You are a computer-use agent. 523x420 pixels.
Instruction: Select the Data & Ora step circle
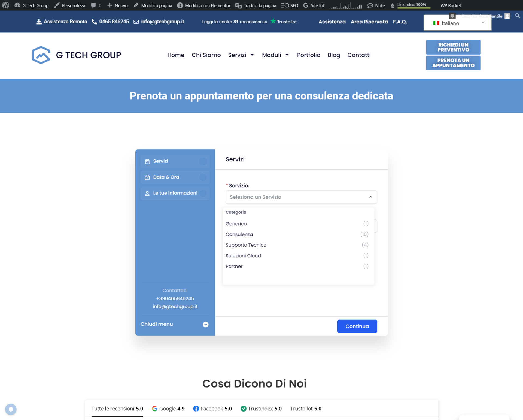pyautogui.click(x=203, y=177)
